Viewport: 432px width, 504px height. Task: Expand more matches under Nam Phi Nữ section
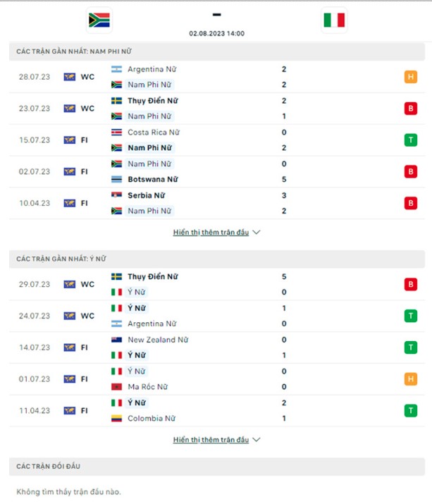pos(216,233)
